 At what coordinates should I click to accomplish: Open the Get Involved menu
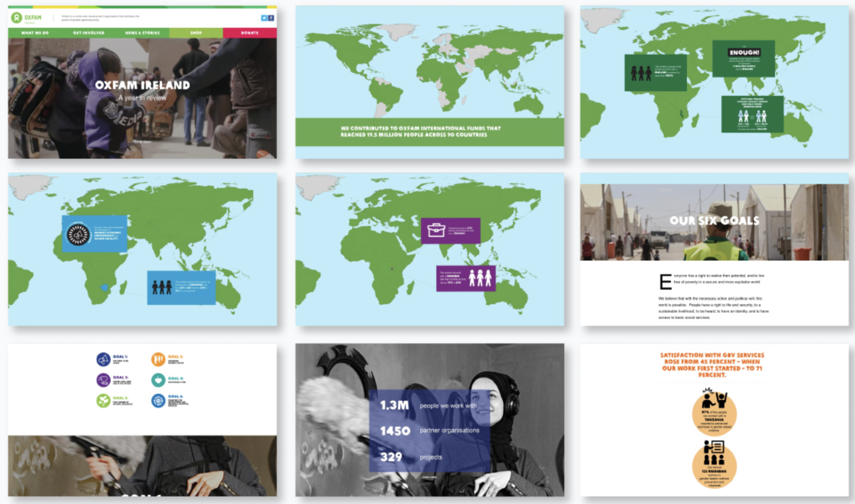[x=89, y=33]
